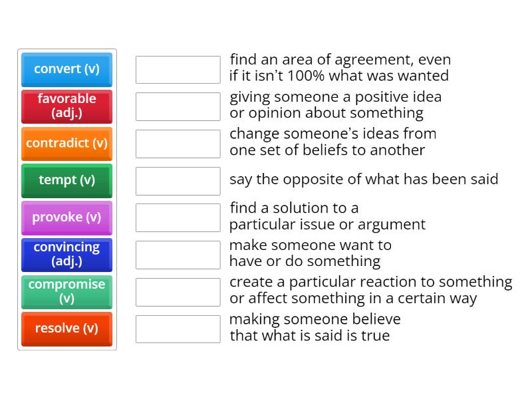Click the dark blue 'convincing (adj.)' tile
The width and height of the screenshot is (532, 399).
(x=66, y=255)
